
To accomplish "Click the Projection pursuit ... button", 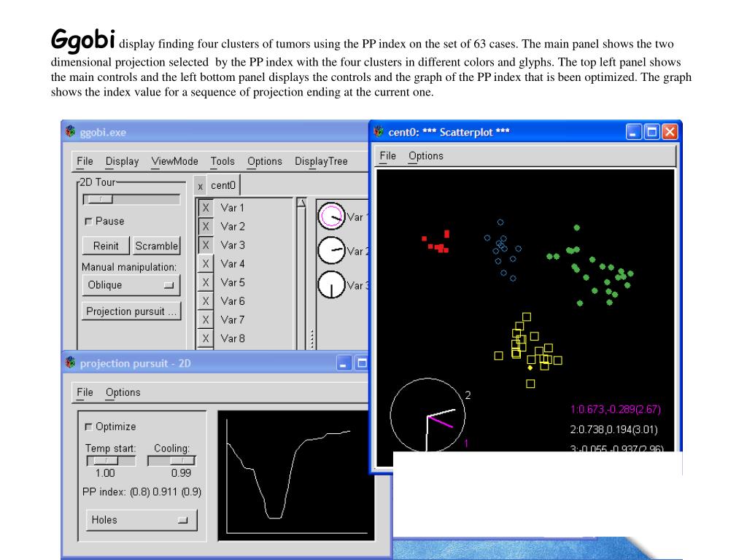I will click(131, 311).
